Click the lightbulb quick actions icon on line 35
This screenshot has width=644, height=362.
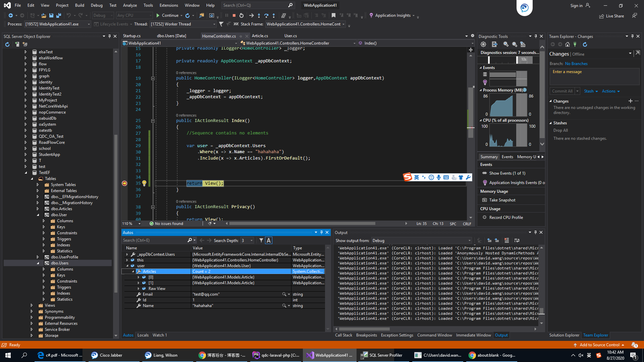(x=144, y=183)
